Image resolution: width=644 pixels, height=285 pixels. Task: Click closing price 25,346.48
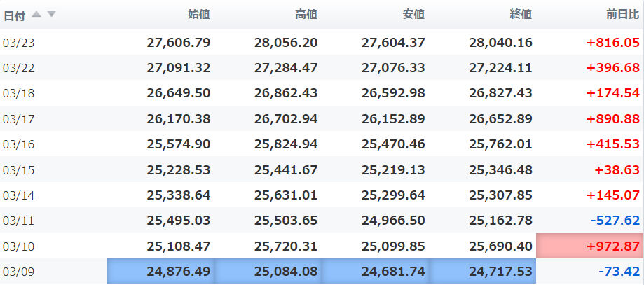[x=500, y=169]
